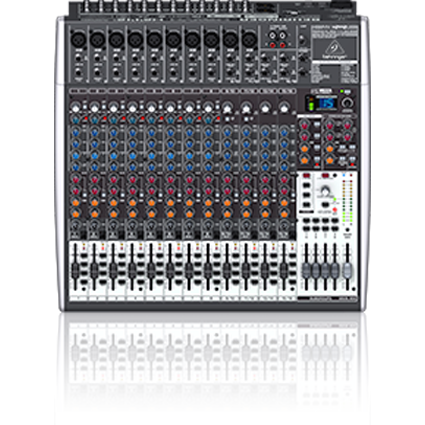Click the FX program selector knob beside the display
425x425 pixels.
pyautogui.click(x=348, y=102)
